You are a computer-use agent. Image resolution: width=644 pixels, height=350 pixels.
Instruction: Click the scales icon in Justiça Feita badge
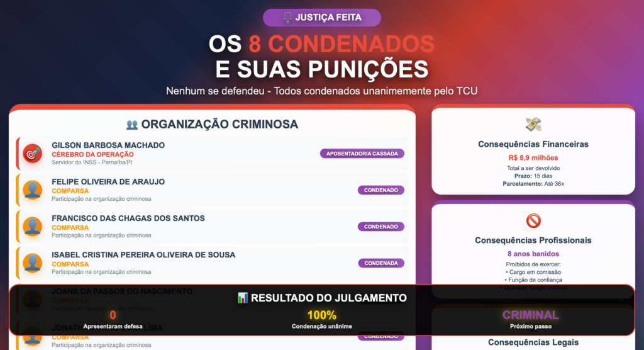coord(287,17)
